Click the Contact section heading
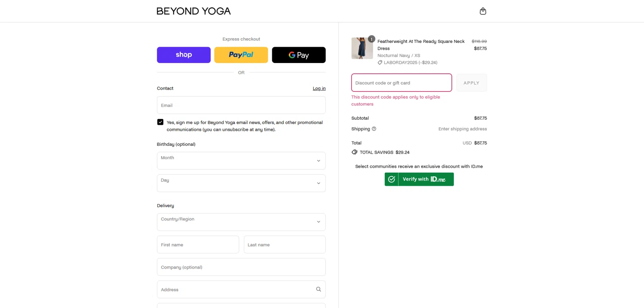Screen dimensions: 644x308 coord(165,88)
